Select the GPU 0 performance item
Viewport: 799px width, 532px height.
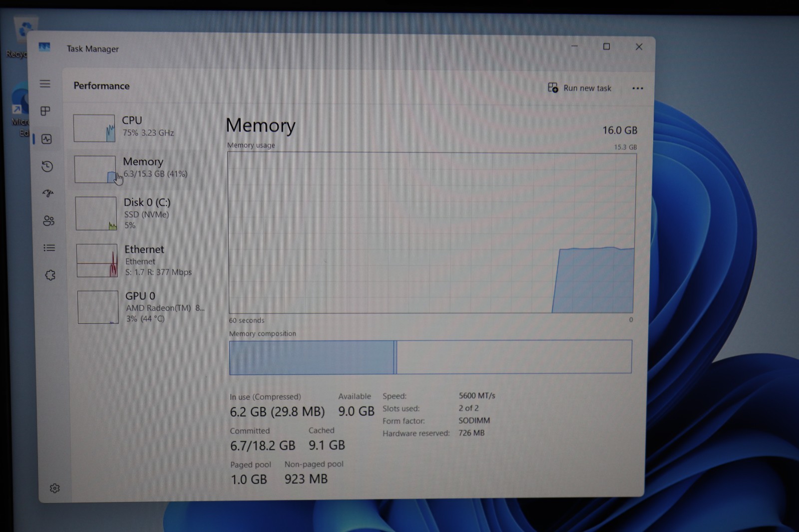click(x=141, y=307)
